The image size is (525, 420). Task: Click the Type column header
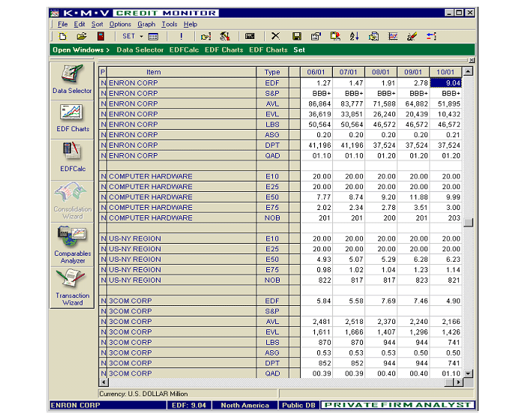pos(272,72)
